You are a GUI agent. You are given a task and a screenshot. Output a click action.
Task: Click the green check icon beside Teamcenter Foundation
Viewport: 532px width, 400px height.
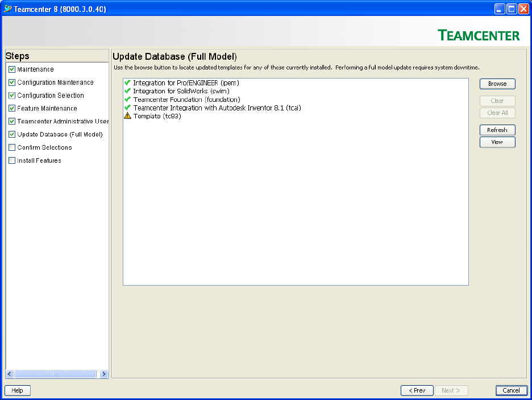tap(127, 99)
